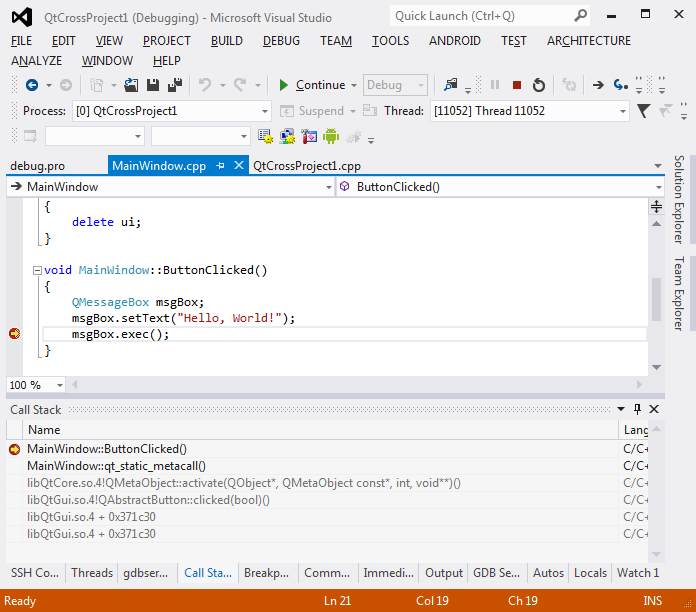This screenshot has width=696, height=612.
Task: Open the Solution Explorer side panel
Action: click(679, 200)
